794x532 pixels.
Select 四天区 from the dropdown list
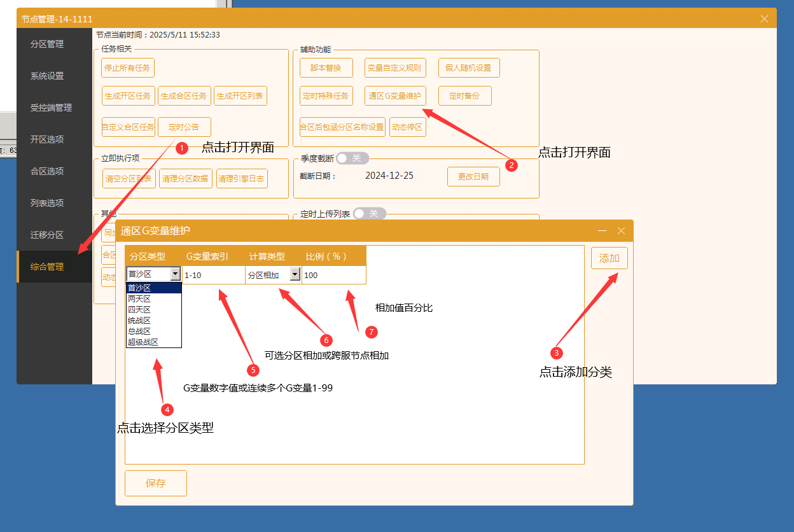coord(139,309)
